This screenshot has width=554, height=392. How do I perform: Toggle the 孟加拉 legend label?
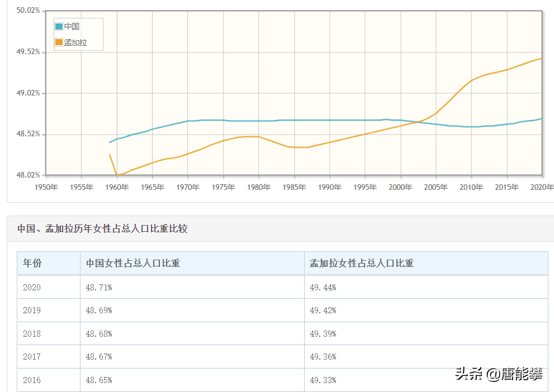75,42
